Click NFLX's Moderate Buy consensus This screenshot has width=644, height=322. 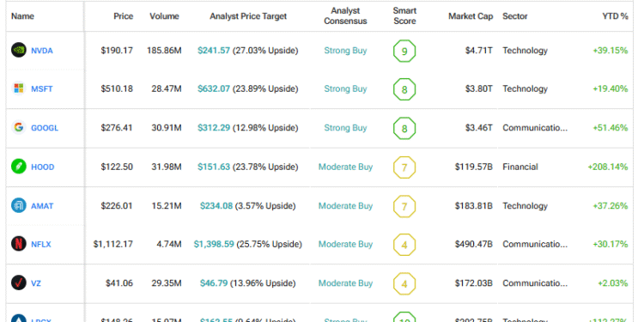click(x=345, y=245)
